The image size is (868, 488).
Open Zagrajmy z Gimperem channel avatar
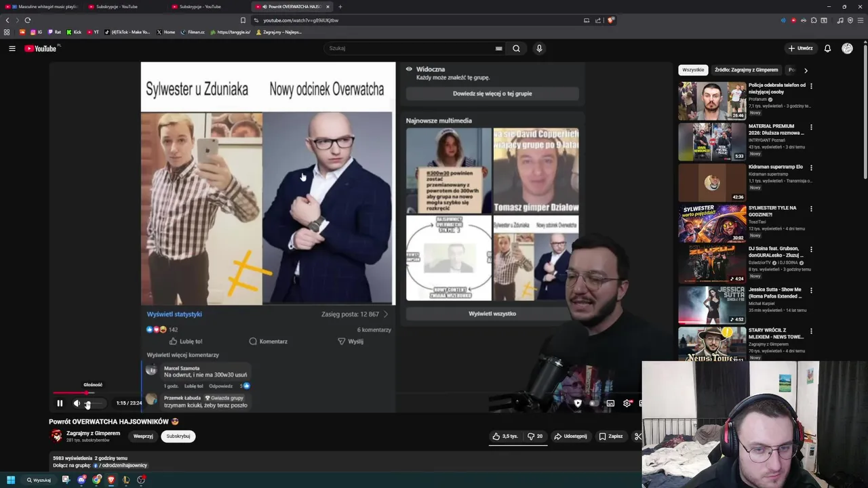tap(56, 436)
